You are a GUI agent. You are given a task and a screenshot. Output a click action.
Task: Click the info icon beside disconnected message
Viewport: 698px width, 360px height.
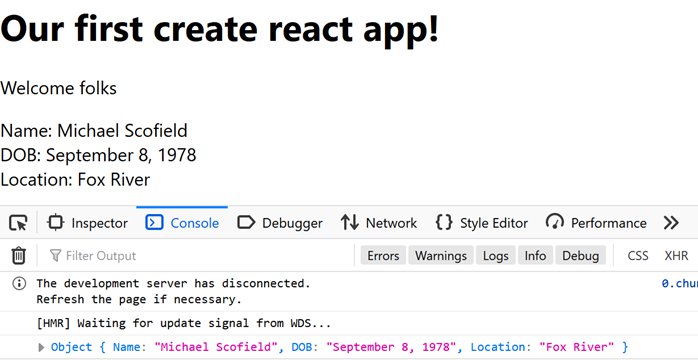click(19, 283)
